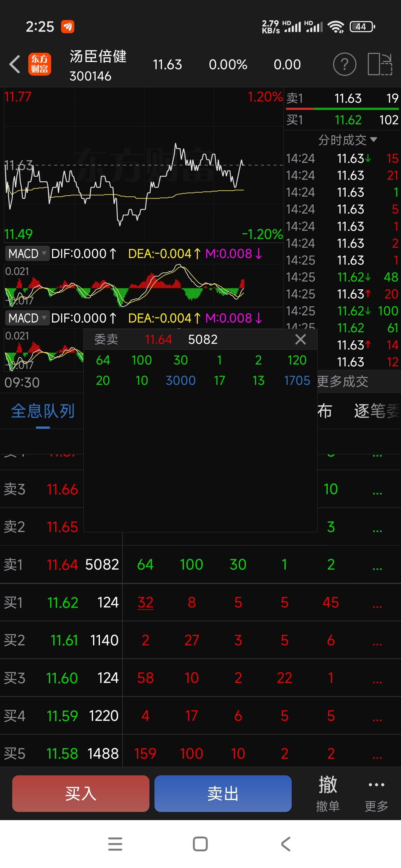Screen dimensions: 401x868
Task: Expand the 分时成交 dropdown
Action: click(347, 140)
